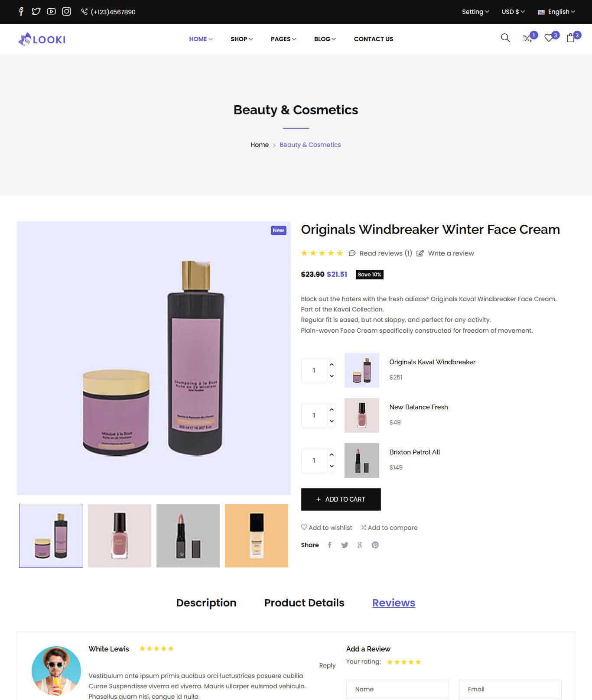
Task: Expand the Setting dropdown
Action: (x=475, y=12)
